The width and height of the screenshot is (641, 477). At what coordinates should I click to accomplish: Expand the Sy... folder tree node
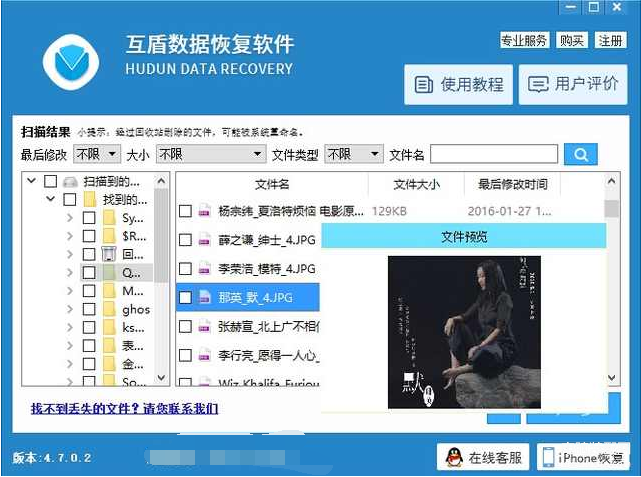70,217
